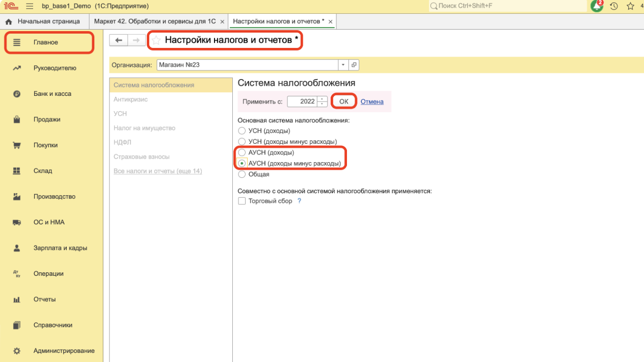Click the search field Поиск Ctrl+Shift+F
The image size is (644, 362).
(x=509, y=6)
